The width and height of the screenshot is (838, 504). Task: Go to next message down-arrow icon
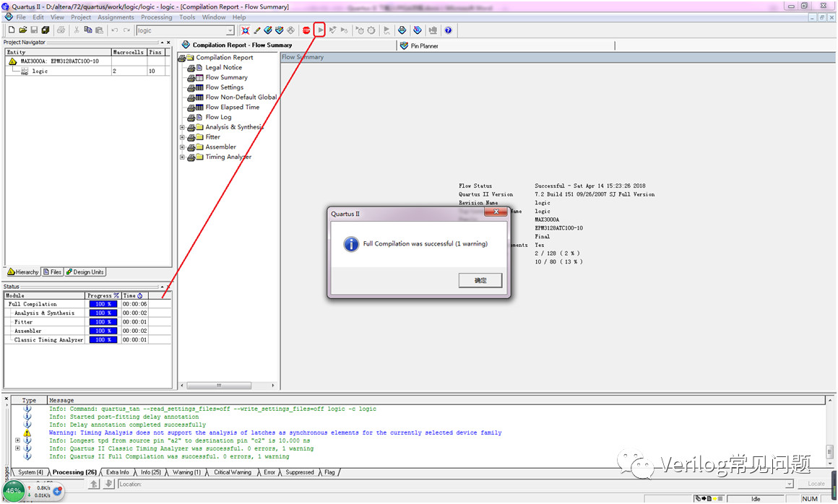pyautogui.click(x=108, y=484)
